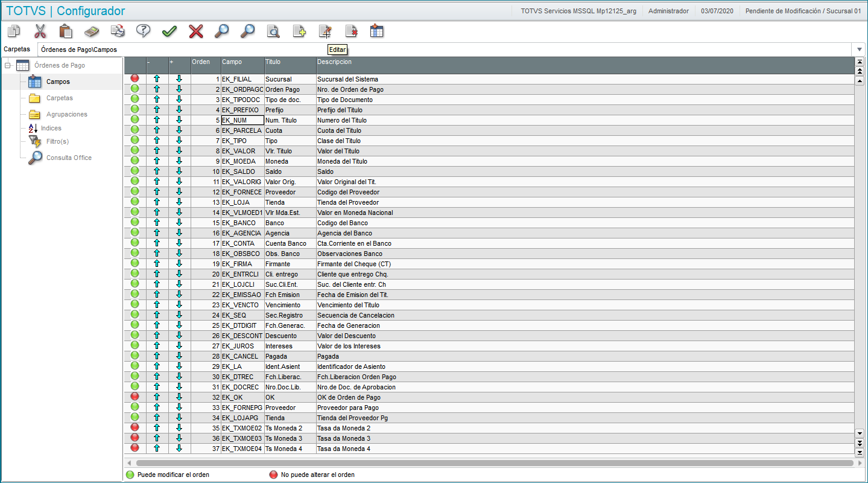Click horizontal scrollbar right arrow
The height and width of the screenshot is (483, 868).
pos(860,463)
